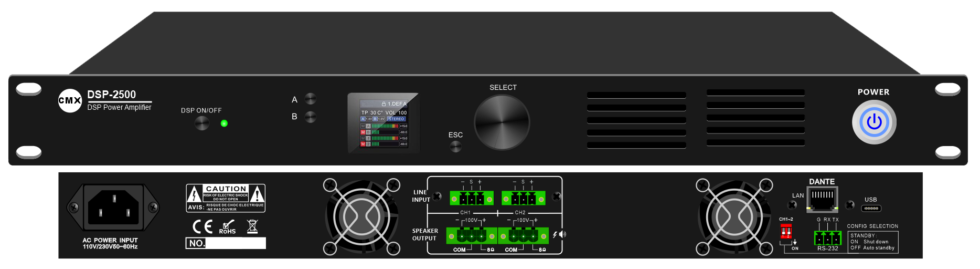This screenshot has height=269, width=980.
Task: Click the 'DSP Power Amplifier' subtitle text
Action: tap(119, 107)
